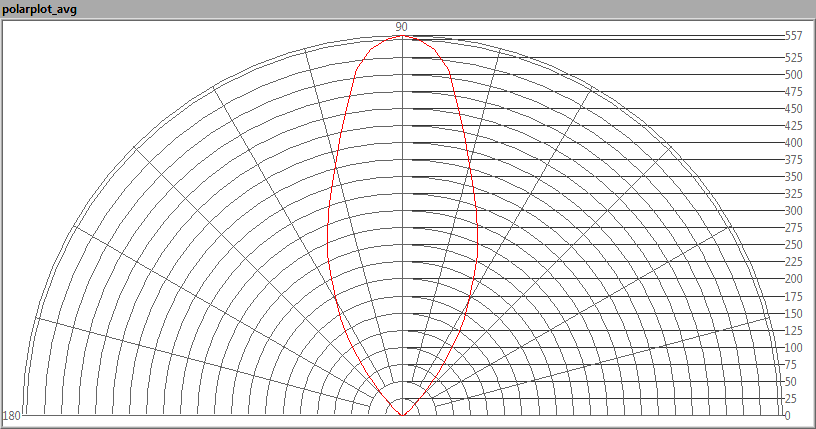
Task: Select the 557 maximum scale label
Action: [793, 36]
